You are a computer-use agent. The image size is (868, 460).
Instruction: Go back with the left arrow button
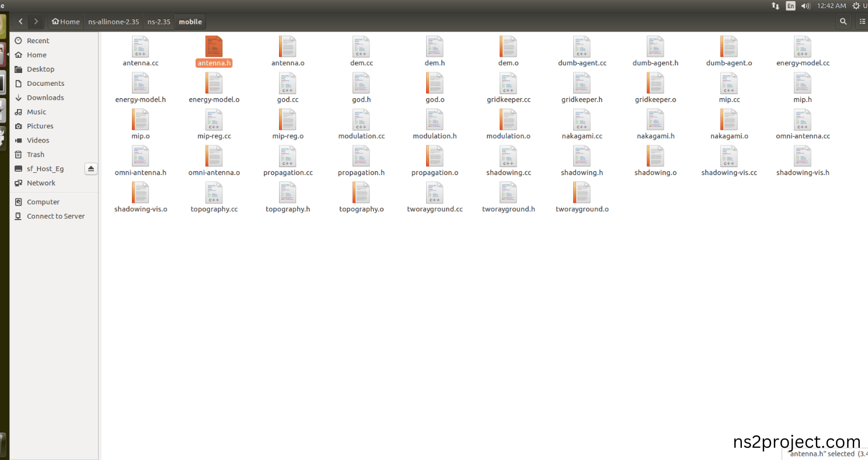(x=20, y=22)
